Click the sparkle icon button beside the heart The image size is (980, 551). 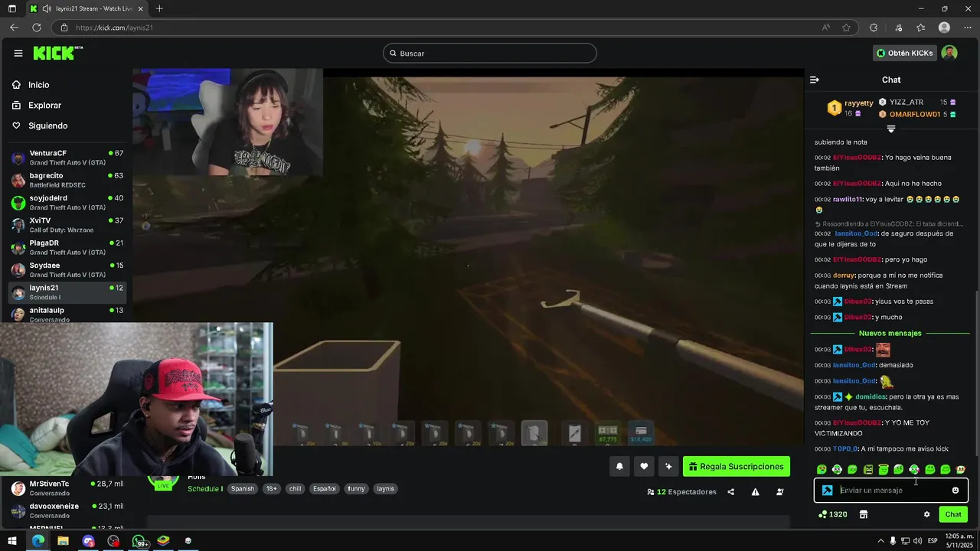(x=668, y=467)
